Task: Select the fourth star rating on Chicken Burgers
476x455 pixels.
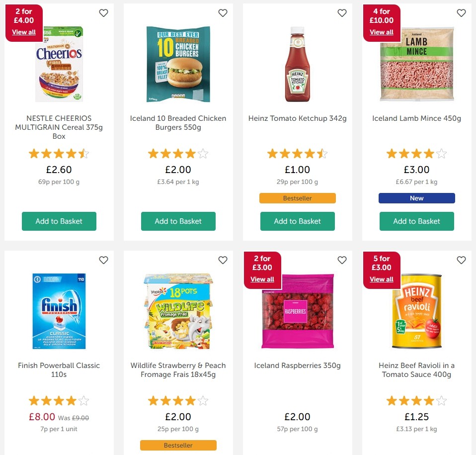Action: [x=191, y=153]
